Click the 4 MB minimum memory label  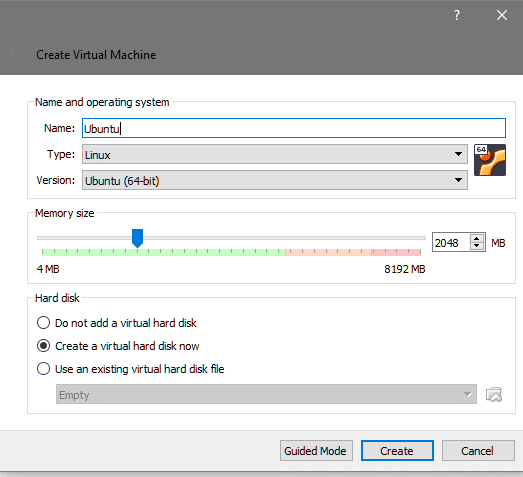click(48, 269)
